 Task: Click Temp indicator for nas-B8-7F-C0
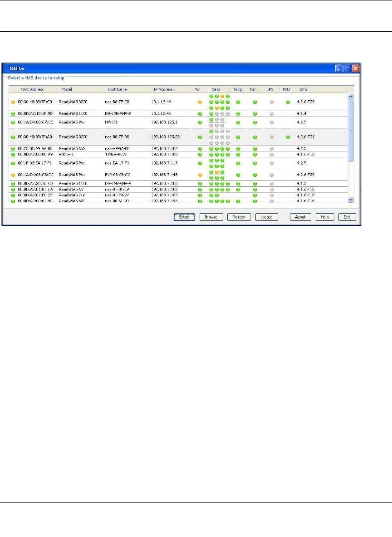click(x=238, y=102)
